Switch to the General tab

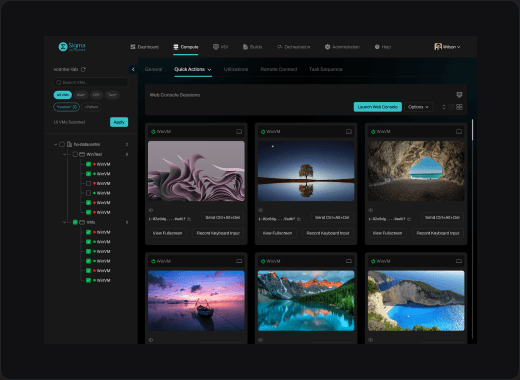click(x=153, y=69)
